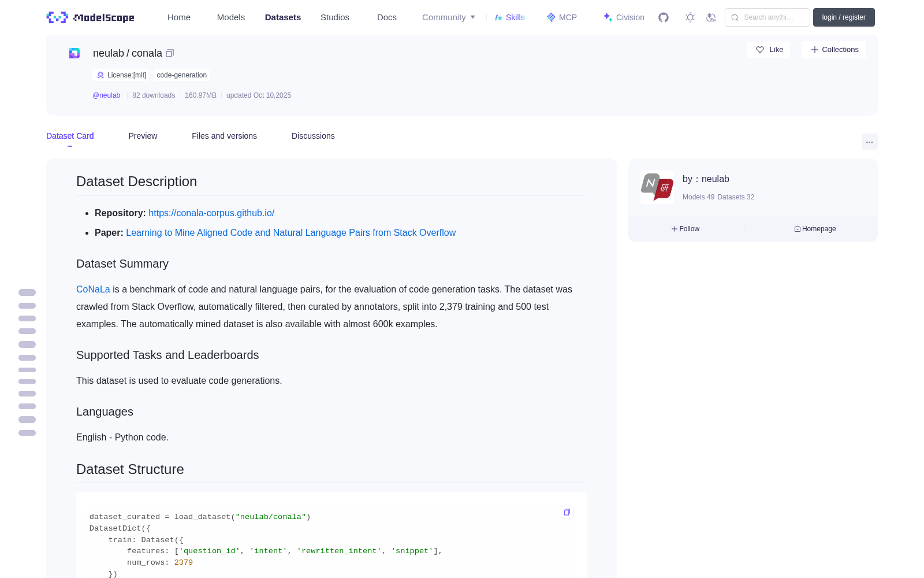This screenshot has height=578, width=924.
Task: Follow the neulab organization
Action: pos(685,229)
